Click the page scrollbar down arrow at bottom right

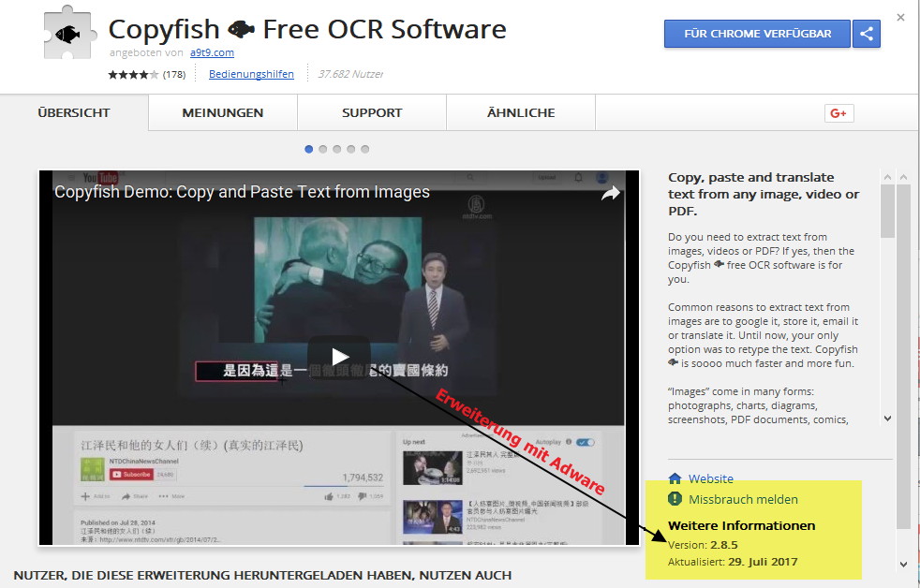coord(903,565)
